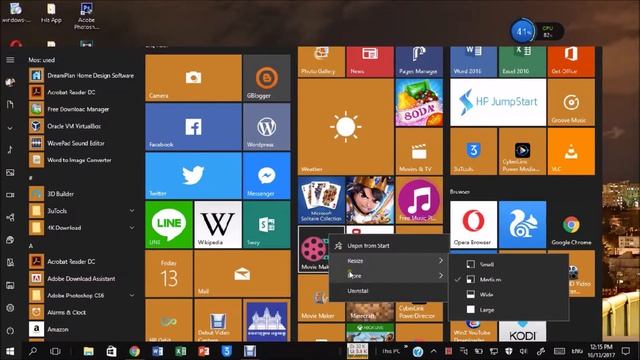Open CyberLink Power Media tile
The image size is (640, 360).
click(522, 151)
